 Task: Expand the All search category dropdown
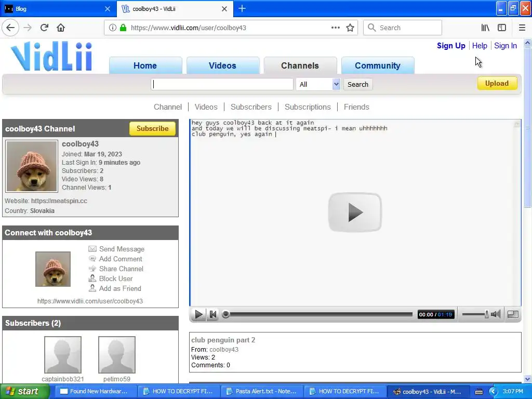(318, 84)
